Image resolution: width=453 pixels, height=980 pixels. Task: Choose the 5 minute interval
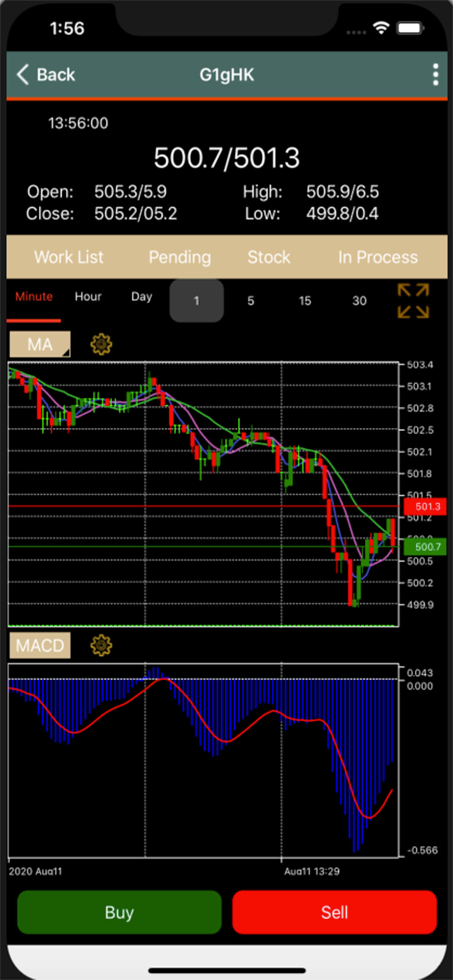click(251, 301)
